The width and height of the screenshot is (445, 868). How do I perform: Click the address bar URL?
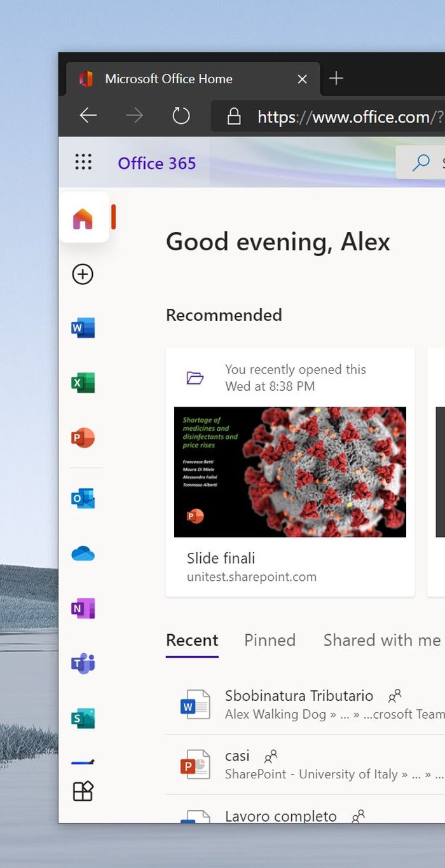pos(350,117)
